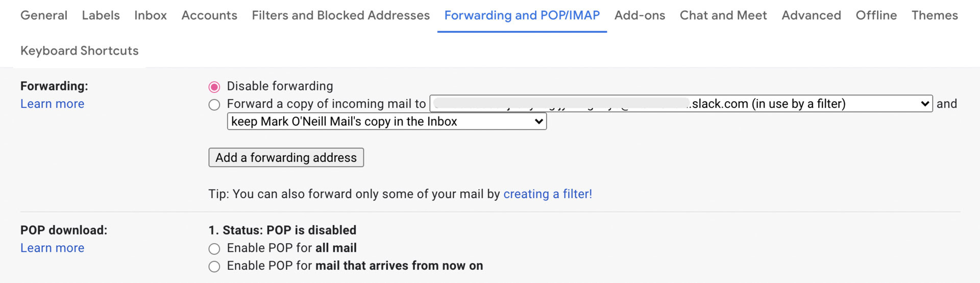Select Forward a copy of incoming mail option
This screenshot has width=980, height=283.
coord(214,105)
